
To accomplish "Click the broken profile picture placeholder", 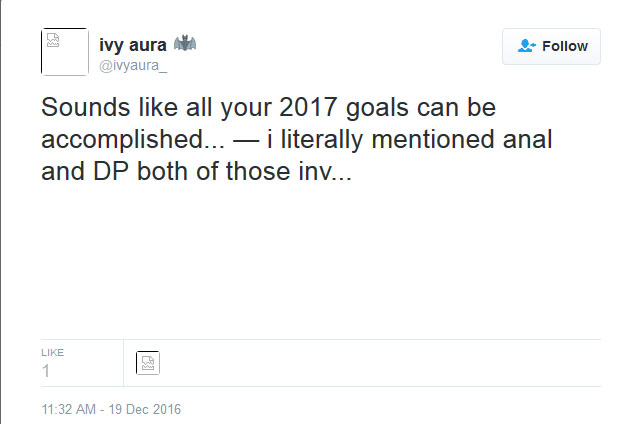I will pyautogui.click(x=53, y=42).
